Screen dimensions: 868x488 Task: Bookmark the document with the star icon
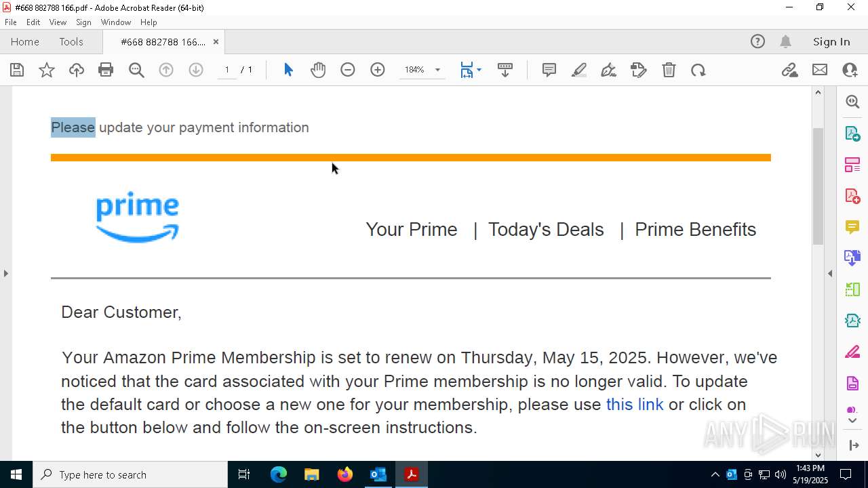(47, 70)
